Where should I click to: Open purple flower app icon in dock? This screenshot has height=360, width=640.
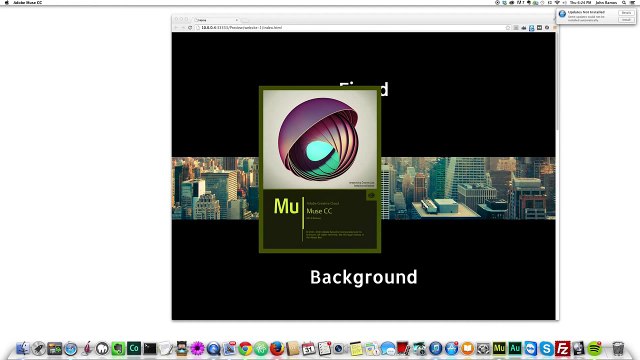(x=198, y=348)
